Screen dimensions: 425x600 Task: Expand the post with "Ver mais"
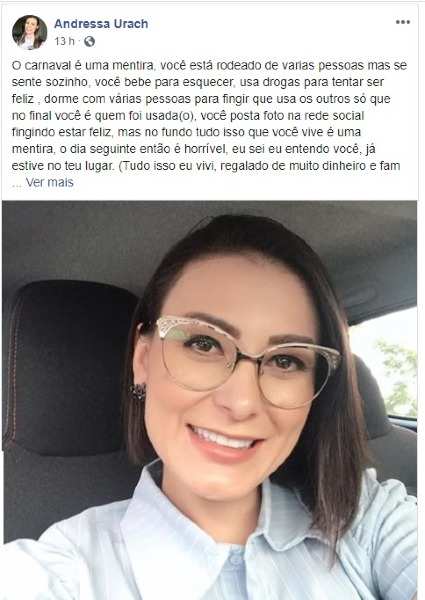click(x=49, y=183)
